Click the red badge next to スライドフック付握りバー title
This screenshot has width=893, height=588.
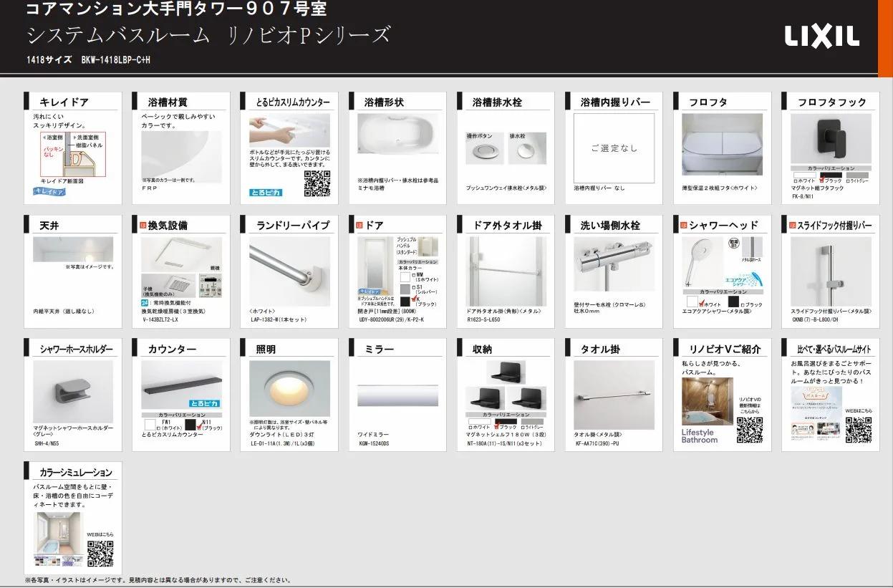click(792, 225)
